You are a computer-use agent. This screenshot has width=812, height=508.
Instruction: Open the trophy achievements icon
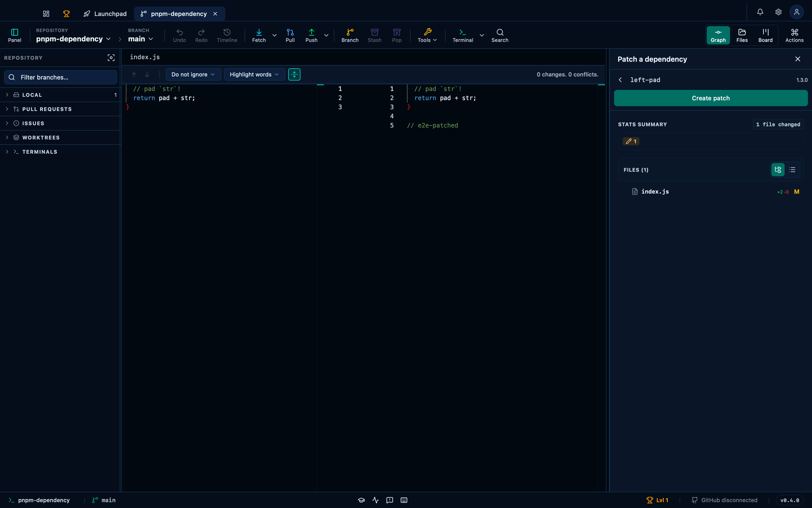(66, 14)
